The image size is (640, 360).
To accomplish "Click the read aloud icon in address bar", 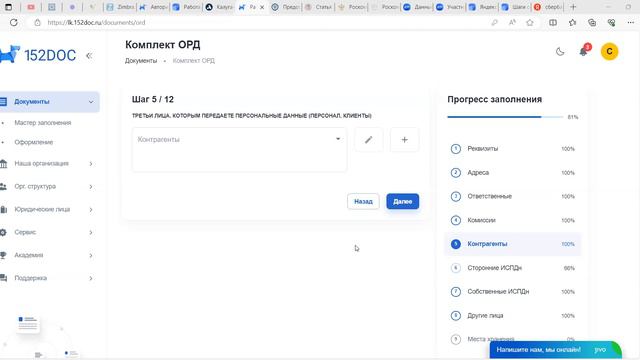I will click(512, 22).
